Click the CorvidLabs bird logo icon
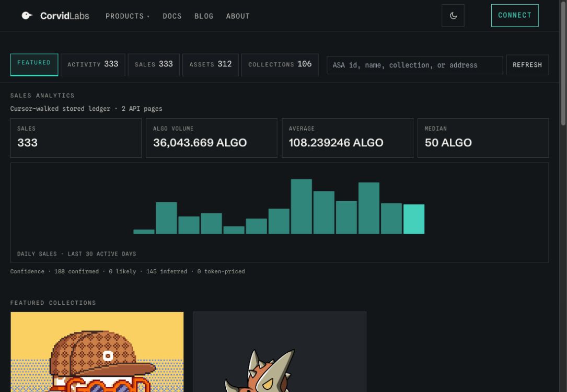 (27, 16)
